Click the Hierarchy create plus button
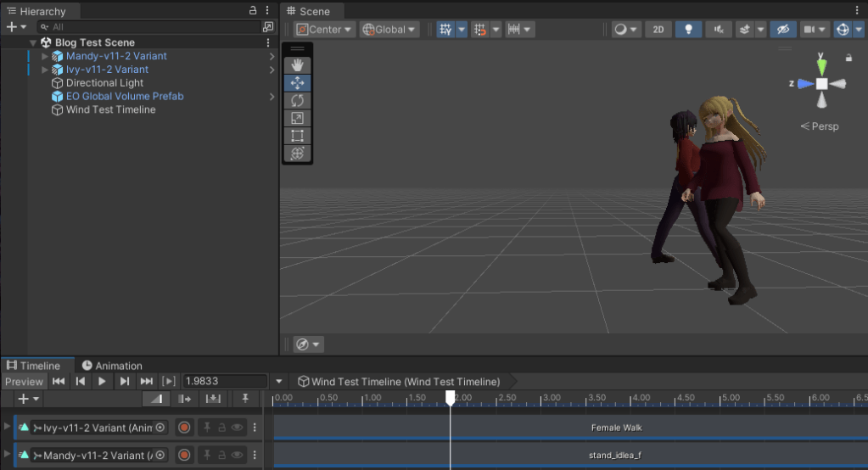Image resolution: width=868 pixels, height=470 pixels. point(16,26)
